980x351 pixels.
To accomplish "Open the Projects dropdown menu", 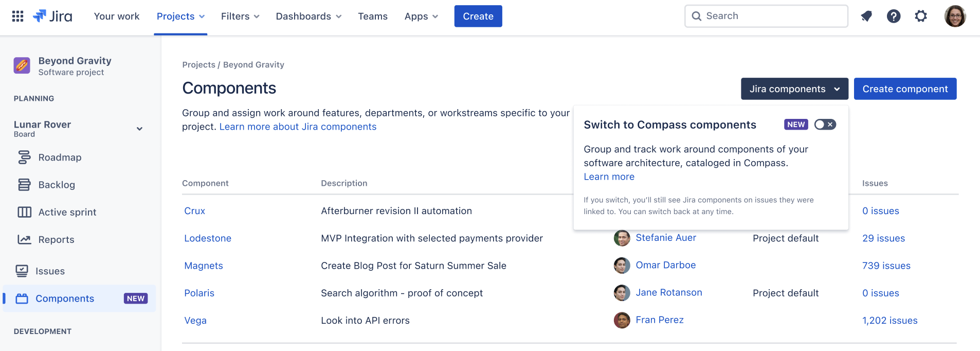I will [x=180, y=16].
